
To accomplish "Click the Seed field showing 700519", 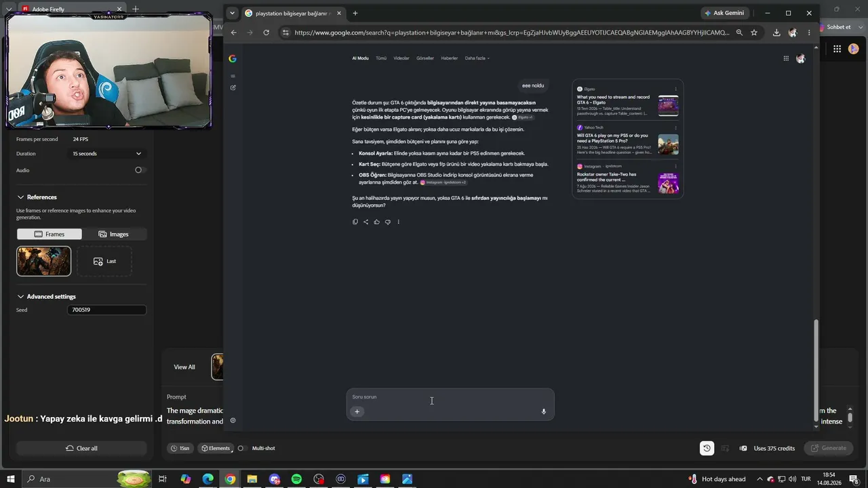I will click(106, 310).
